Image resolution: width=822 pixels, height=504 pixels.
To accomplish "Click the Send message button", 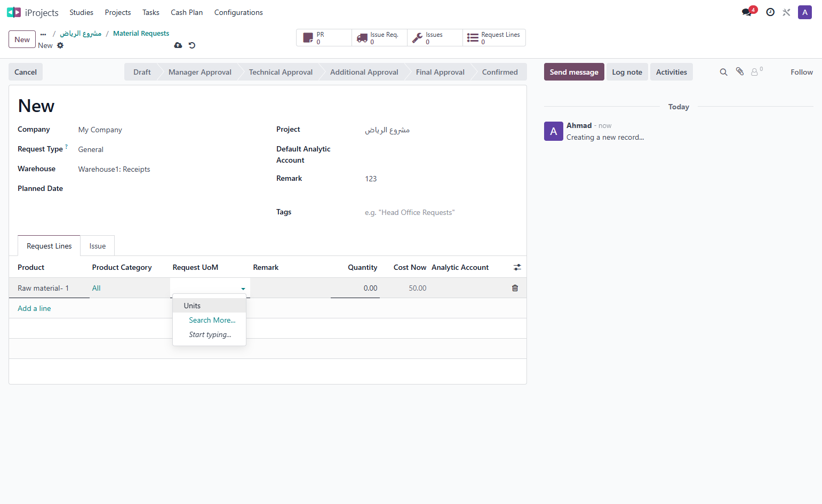I will [574, 72].
